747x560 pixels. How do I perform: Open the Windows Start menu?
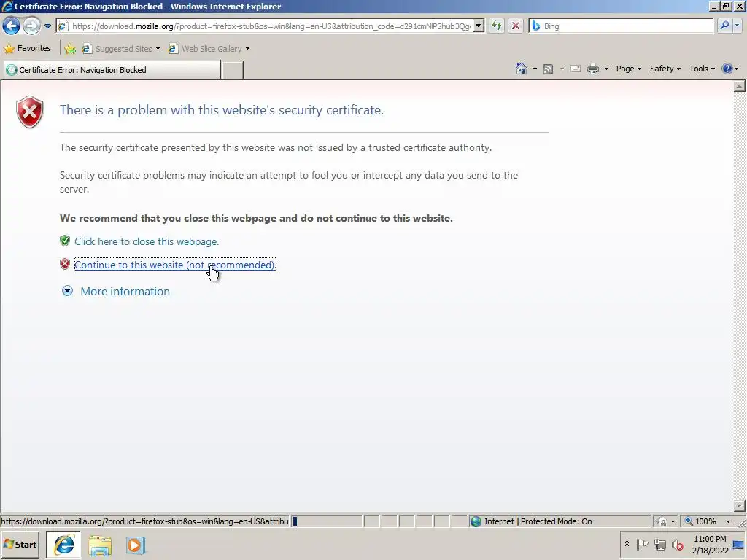[x=20, y=545]
